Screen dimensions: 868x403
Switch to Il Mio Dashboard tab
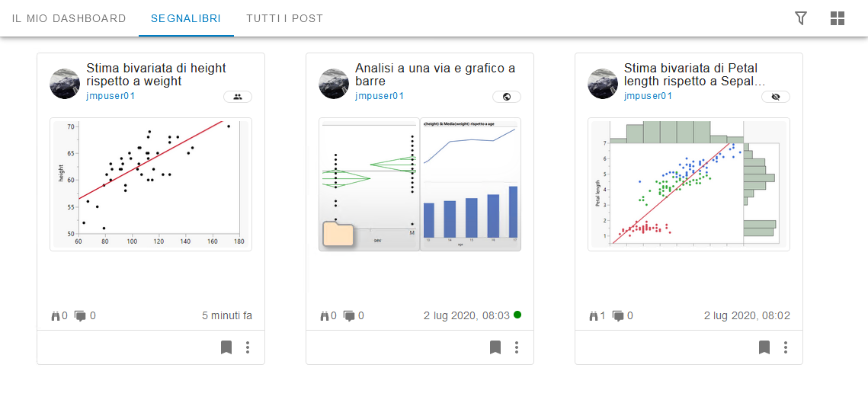[69, 18]
